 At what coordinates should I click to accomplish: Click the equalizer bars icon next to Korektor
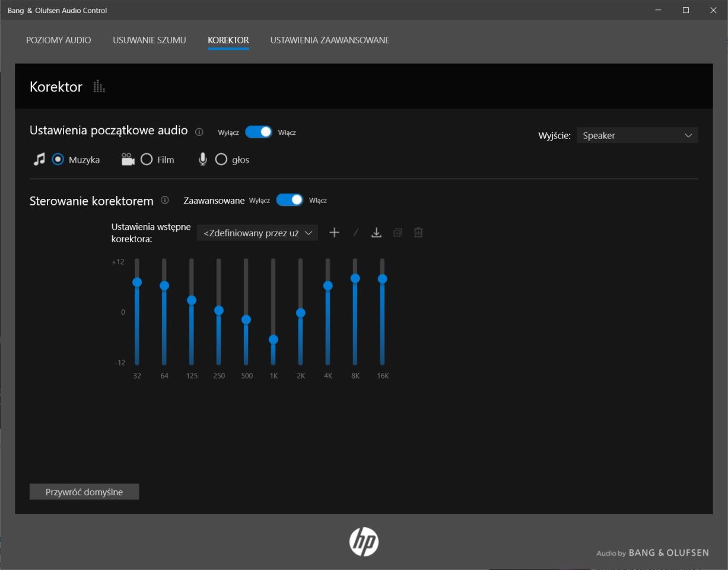pos(99,87)
